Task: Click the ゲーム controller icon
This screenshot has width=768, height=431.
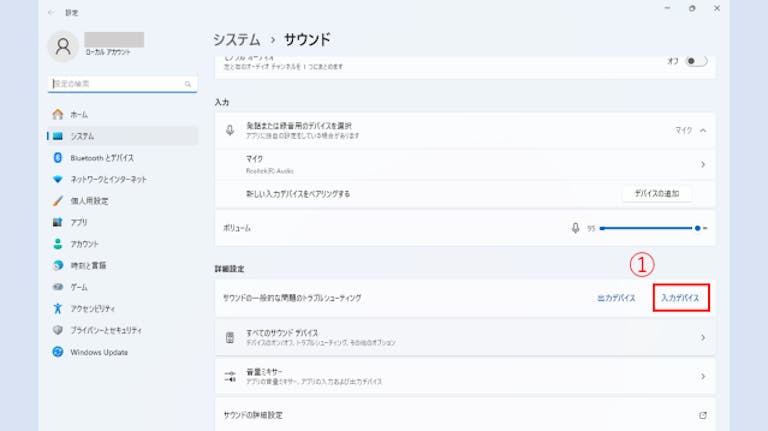Action: 58,287
